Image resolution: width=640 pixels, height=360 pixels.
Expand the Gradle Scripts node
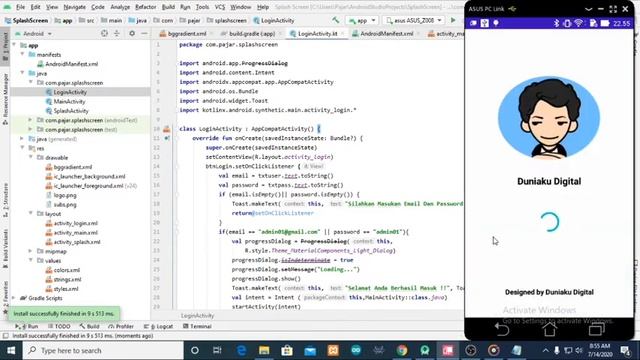[x=14, y=298]
